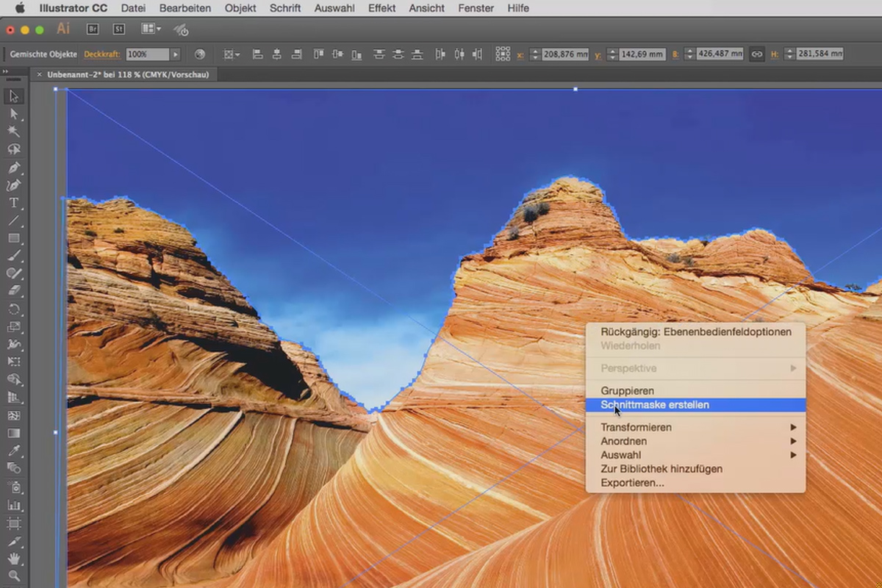Select the Magic Wand tool
The width and height of the screenshot is (882, 588).
point(13,132)
